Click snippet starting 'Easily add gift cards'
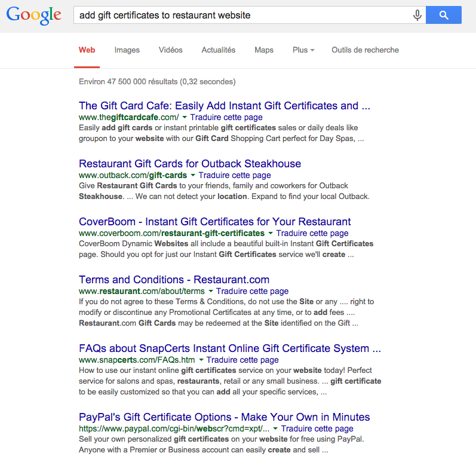Viewport: 476px width, 456px height. click(x=222, y=133)
